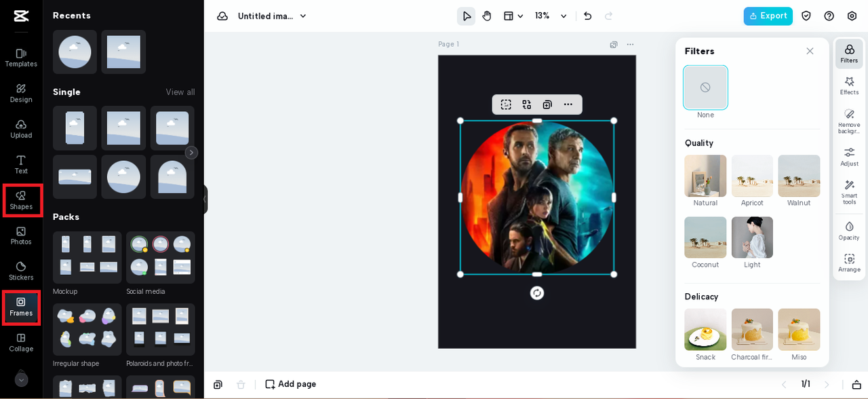Viewport: 868px width, 399px height.
Task: Open the Social media frame pack
Action: pyautogui.click(x=161, y=257)
